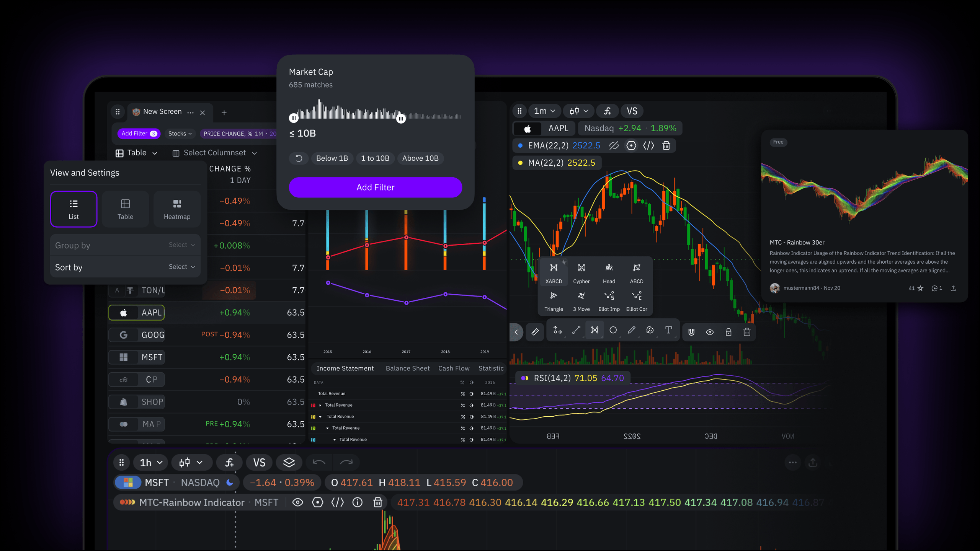The width and height of the screenshot is (980, 551).
Task: Reset the Market Cap filter
Action: (x=299, y=158)
